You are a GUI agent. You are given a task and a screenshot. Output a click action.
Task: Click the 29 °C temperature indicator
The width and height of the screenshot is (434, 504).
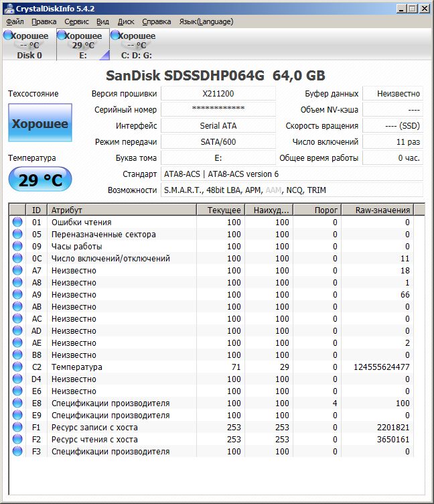point(40,180)
